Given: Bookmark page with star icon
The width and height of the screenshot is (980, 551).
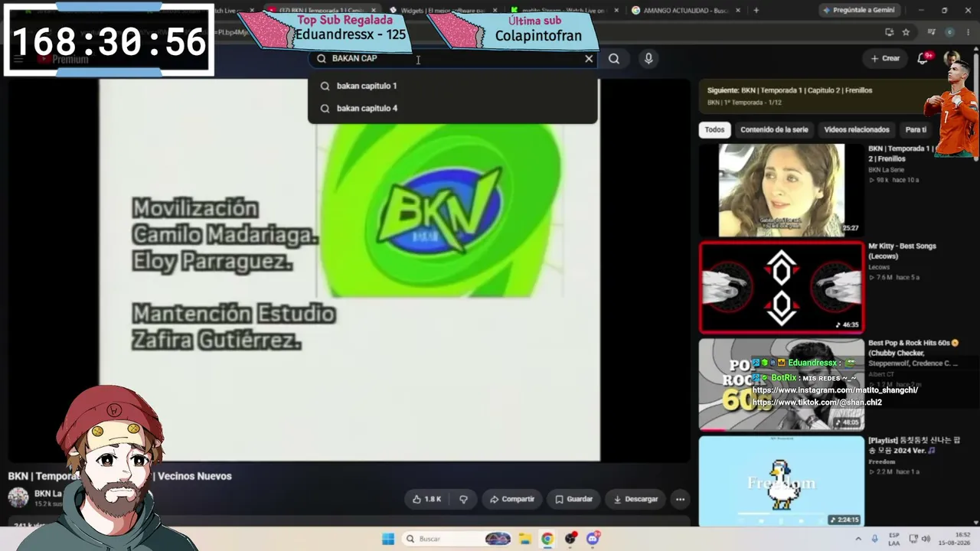Looking at the screenshot, I should 906,32.
